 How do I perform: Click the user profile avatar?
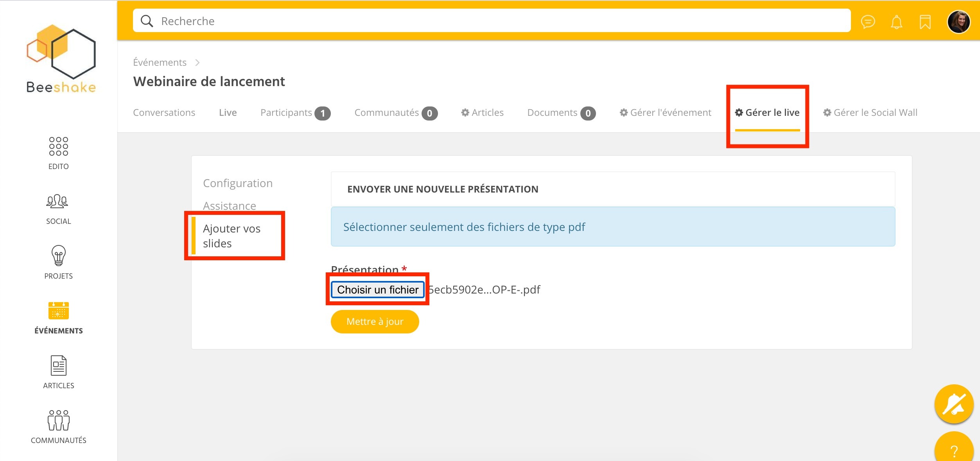[x=958, y=22]
